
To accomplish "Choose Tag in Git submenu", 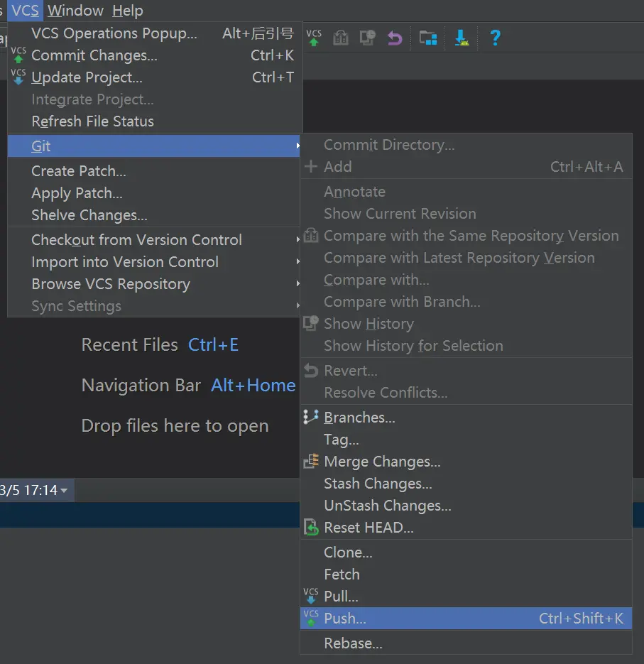I will coord(466,439).
